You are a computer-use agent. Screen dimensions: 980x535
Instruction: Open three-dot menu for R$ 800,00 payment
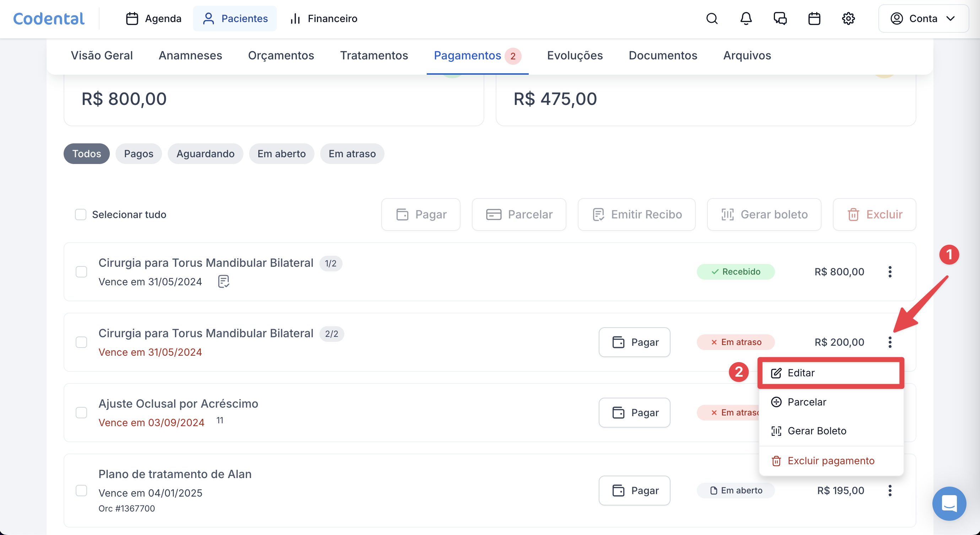tap(890, 271)
